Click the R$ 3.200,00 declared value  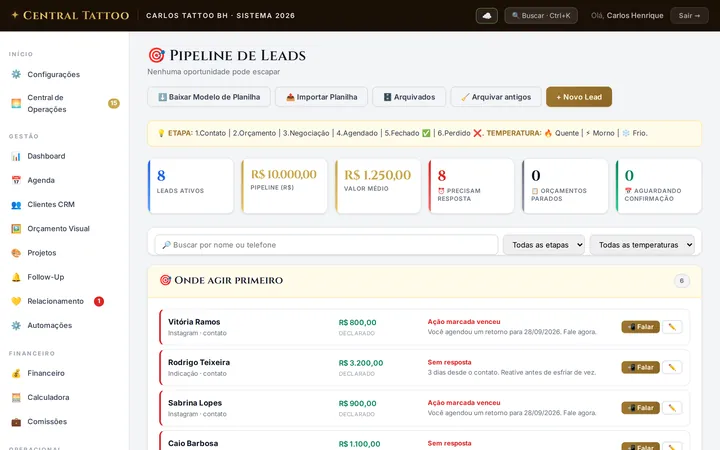361,363
